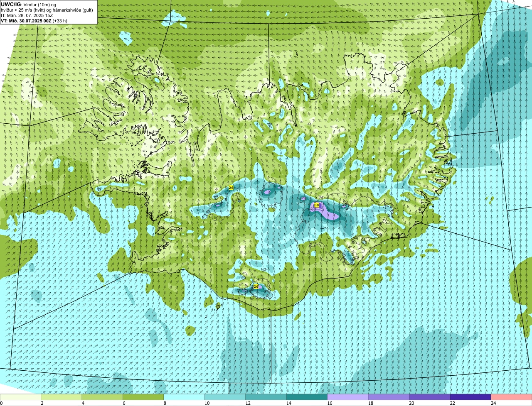The width and height of the screenshot is (532, 406).
Task: Select the legend swatch between 10 and 12
Action: coord(225,397)
